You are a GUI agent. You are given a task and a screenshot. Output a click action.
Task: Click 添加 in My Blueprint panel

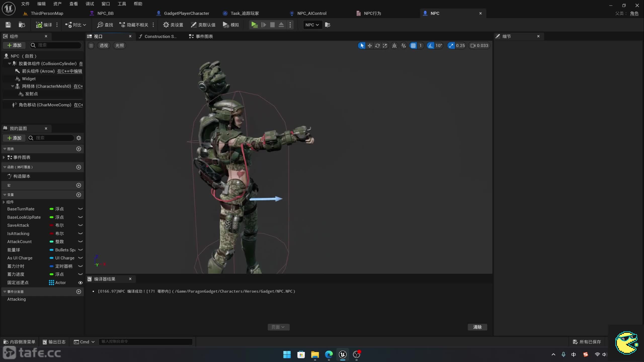click(x=14, y=138)
